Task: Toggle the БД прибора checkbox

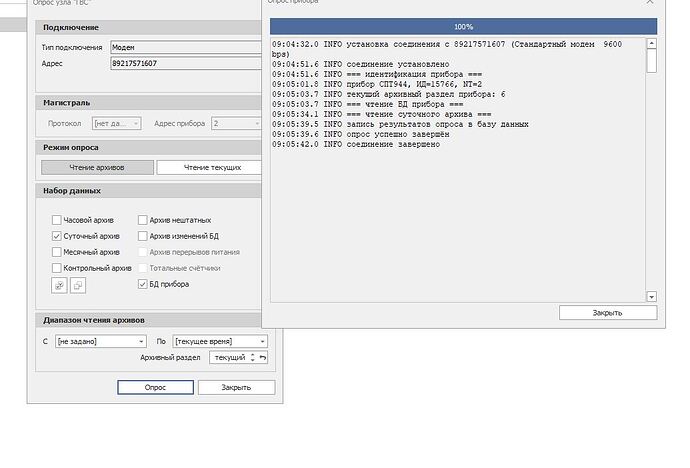Action: [x=142, y=285]
